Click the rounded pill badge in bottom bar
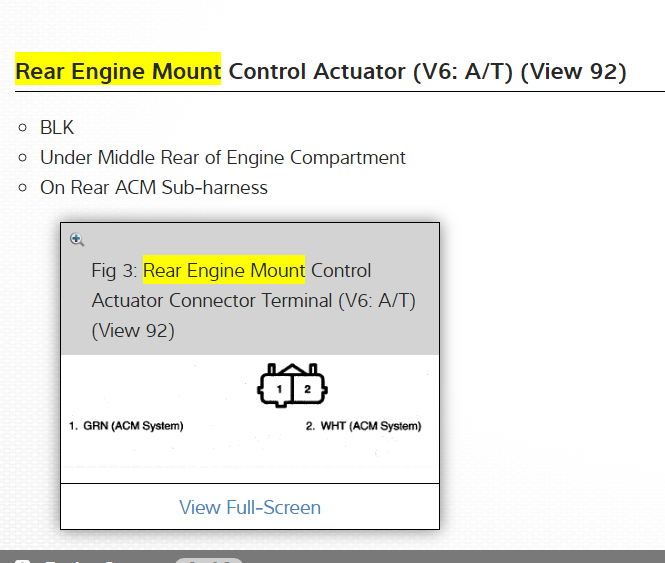The height and width of the screenshot is (563, 665). point(208,560)
